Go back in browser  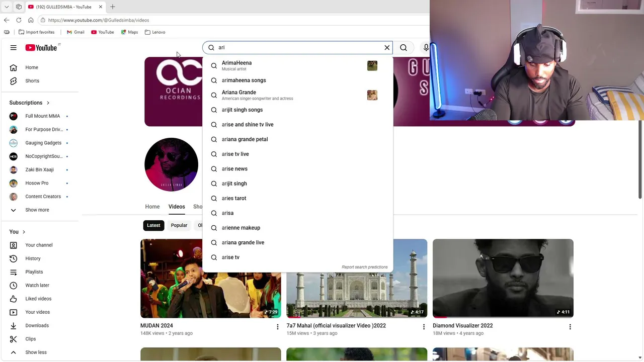7,20
